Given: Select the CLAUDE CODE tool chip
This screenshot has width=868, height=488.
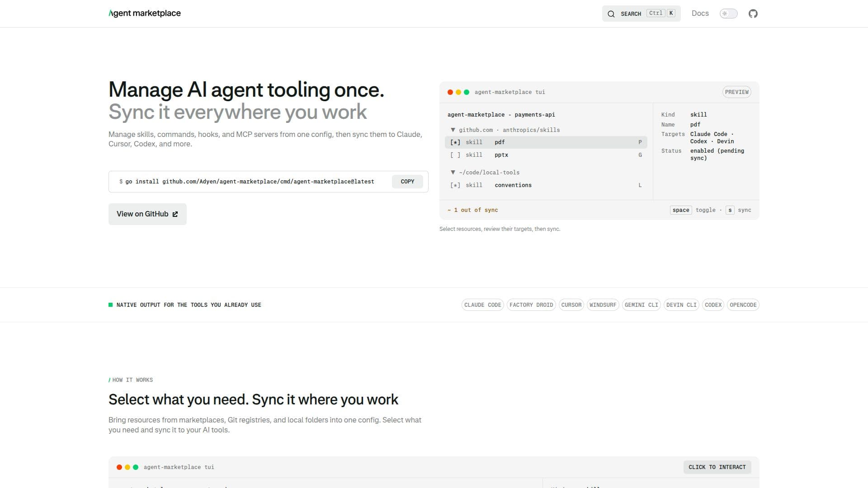Looking at the screenshot, I should pos(482,305).
